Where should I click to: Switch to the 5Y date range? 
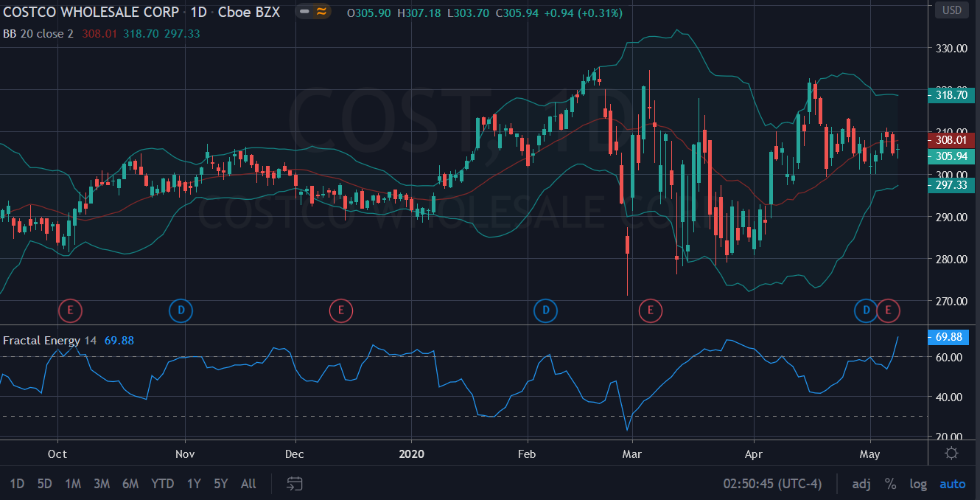click(221, 484)
